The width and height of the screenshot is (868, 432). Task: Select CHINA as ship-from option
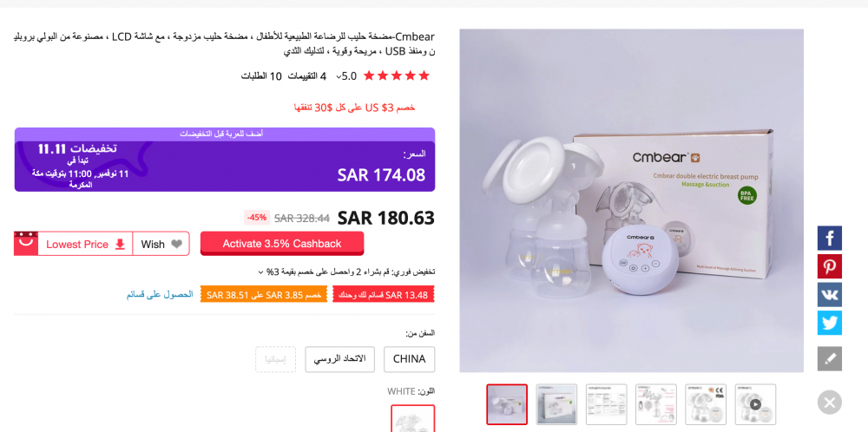pos(409,359)
